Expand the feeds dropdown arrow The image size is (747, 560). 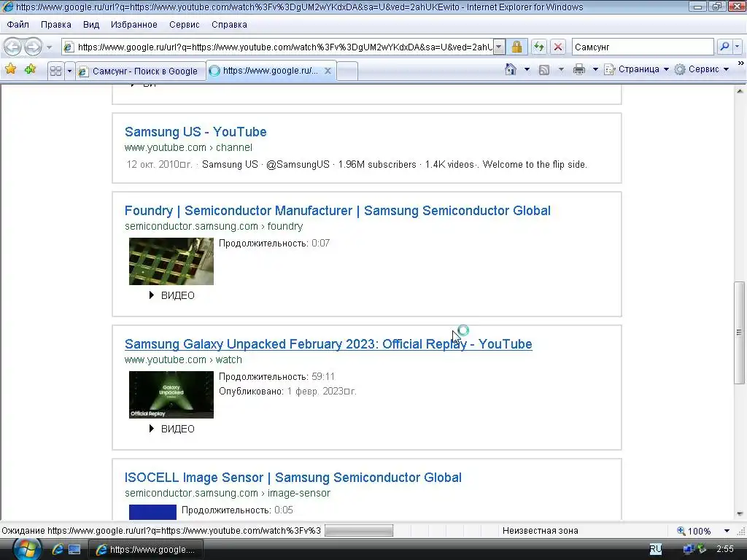click(561, 69)
